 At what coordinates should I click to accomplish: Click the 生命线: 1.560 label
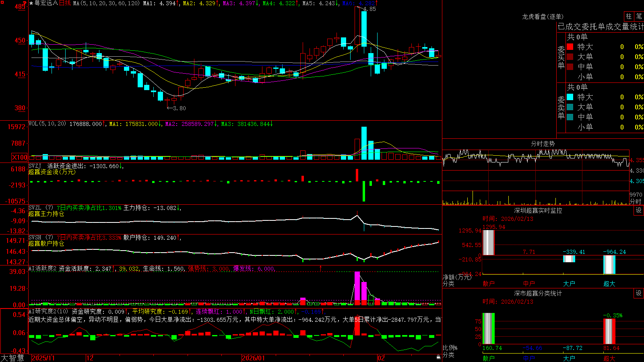pyautogui.click(x=164, y=268)
